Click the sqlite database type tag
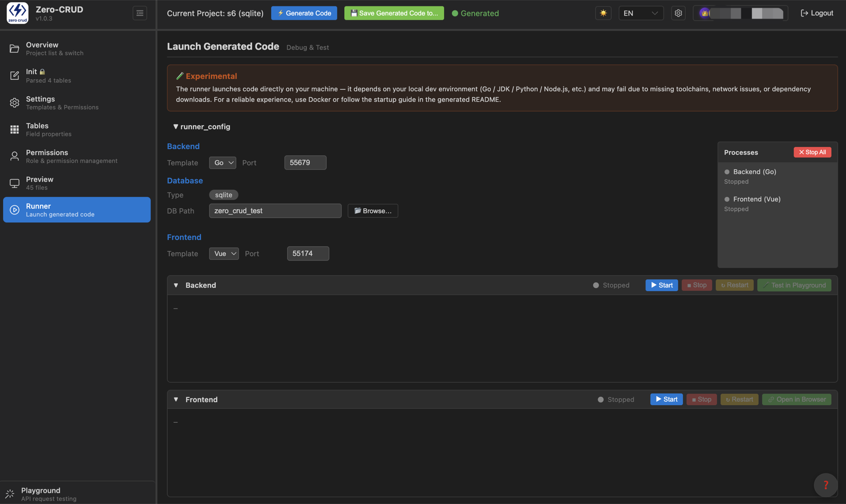Screen dimensions: 846x504 click(x=224, y=195)
